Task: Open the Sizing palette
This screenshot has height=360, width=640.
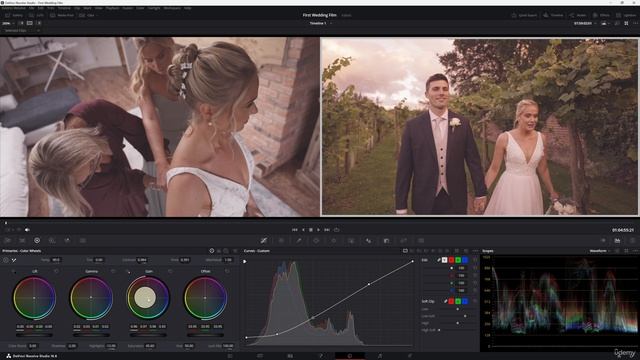Action: [403, 240]
